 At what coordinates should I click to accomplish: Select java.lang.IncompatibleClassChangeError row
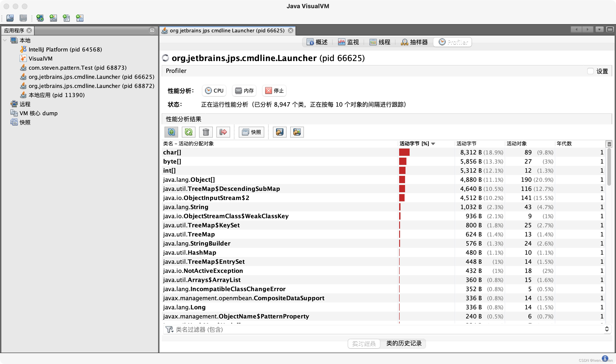click(x=383, y=289)
